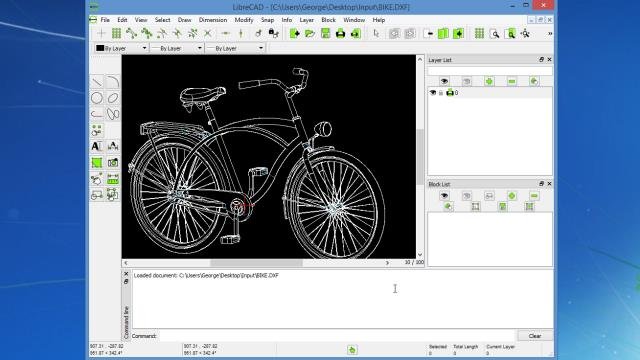Click the black color swatch in the color selector
The image size is (640, 360).
(x=100, y=48)
